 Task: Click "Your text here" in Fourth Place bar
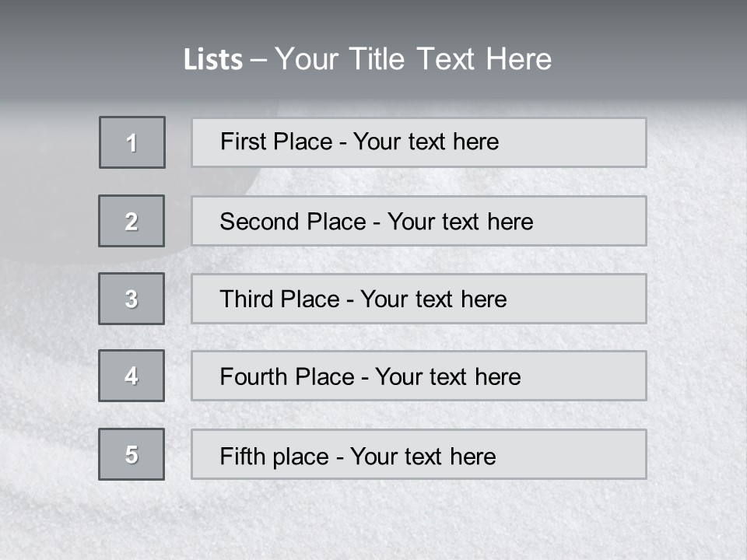(x=447, y=377)
